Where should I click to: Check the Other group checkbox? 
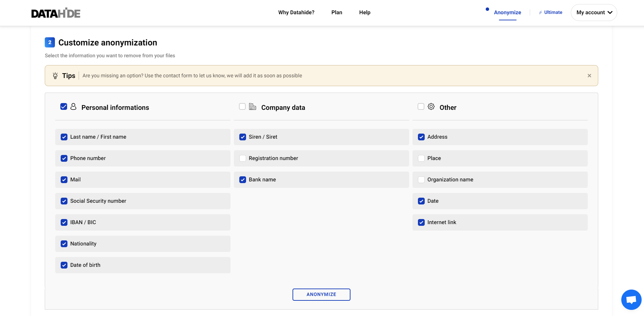click(421, 106)
